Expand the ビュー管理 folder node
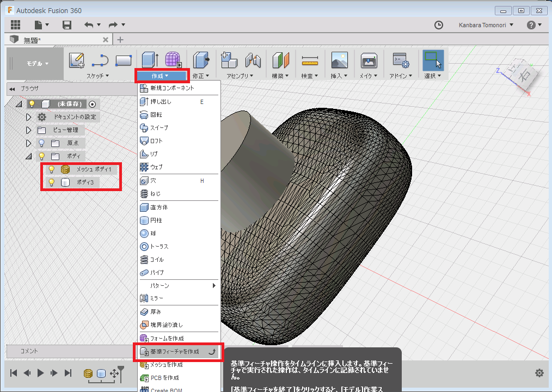The width and height of the screenshot is (552, 392). pyautogui.click(x=29, y=130)
